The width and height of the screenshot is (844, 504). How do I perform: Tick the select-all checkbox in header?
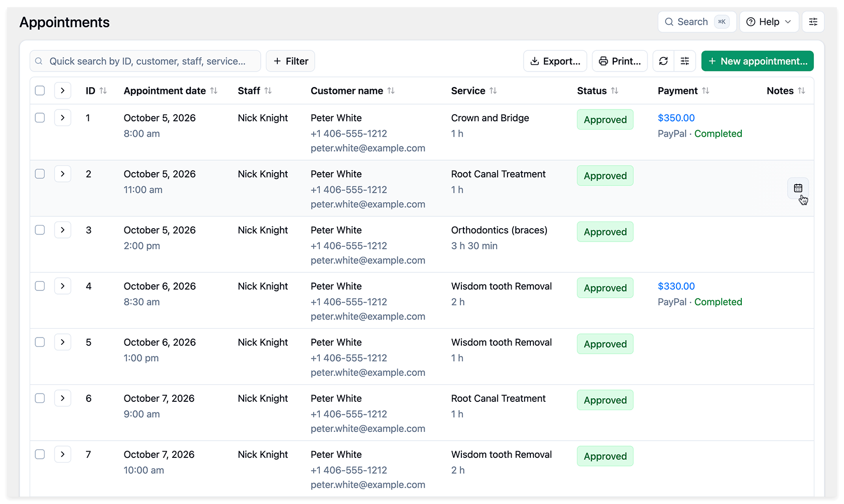click(x=40, y=91)
